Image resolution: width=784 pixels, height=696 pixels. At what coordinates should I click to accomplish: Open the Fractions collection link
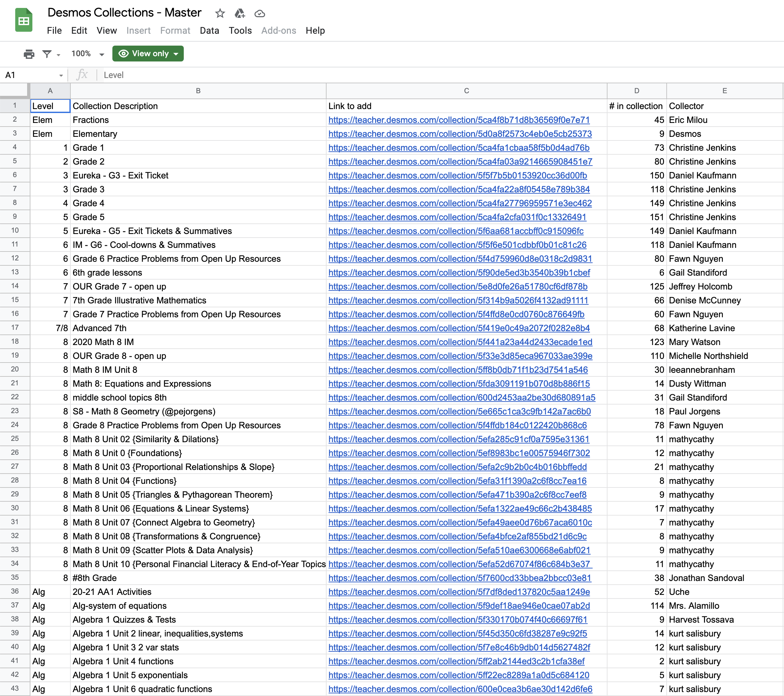[459, 120]
